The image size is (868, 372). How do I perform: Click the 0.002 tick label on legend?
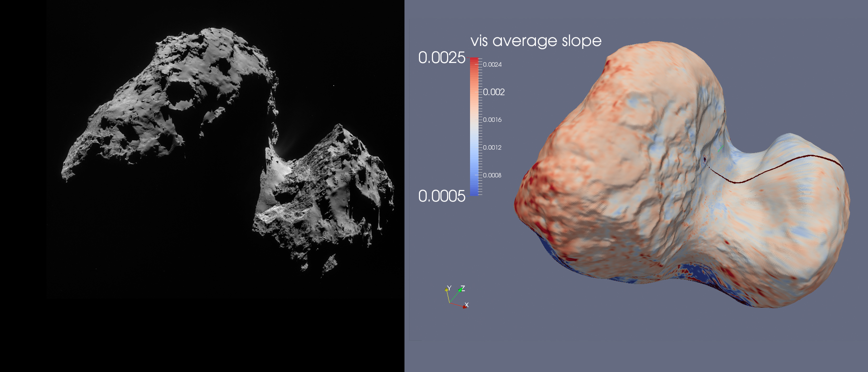click(494, 92)
